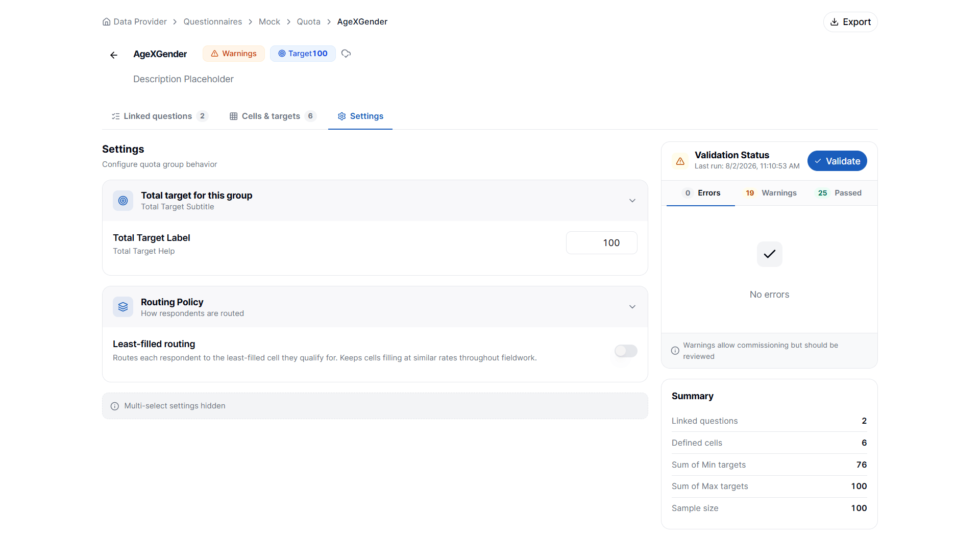Image resolution: width=980 pixels, height=560 pixels.
Task: Show the Warnings validation tab
Action: [771, 193]
